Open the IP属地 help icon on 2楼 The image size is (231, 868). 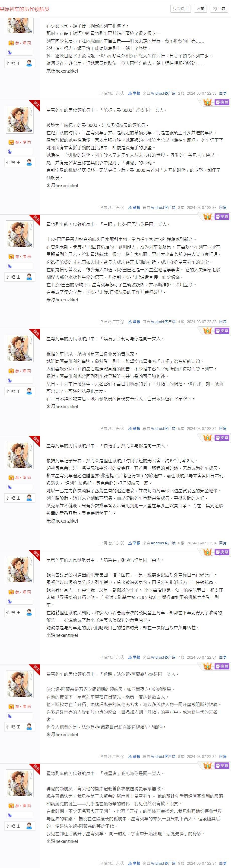click(x=122, y=93)
